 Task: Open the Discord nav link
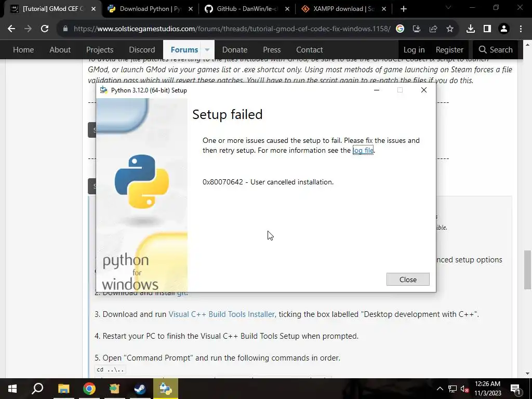142,49
